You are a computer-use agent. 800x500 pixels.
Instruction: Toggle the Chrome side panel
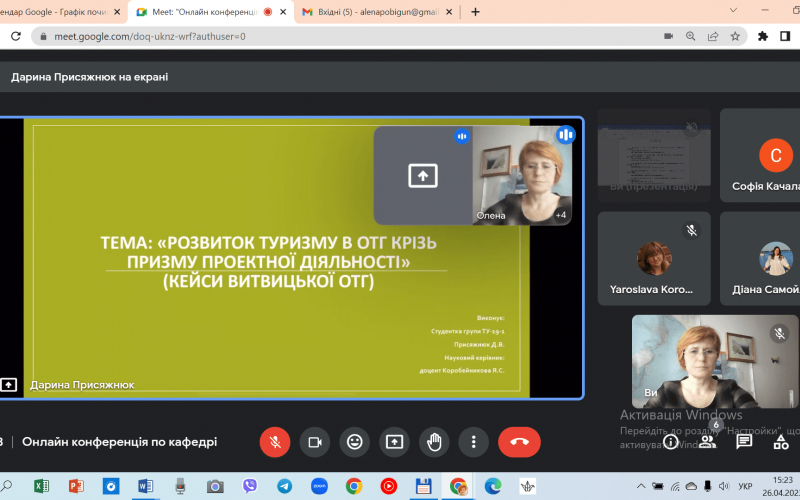pos(785,36)
